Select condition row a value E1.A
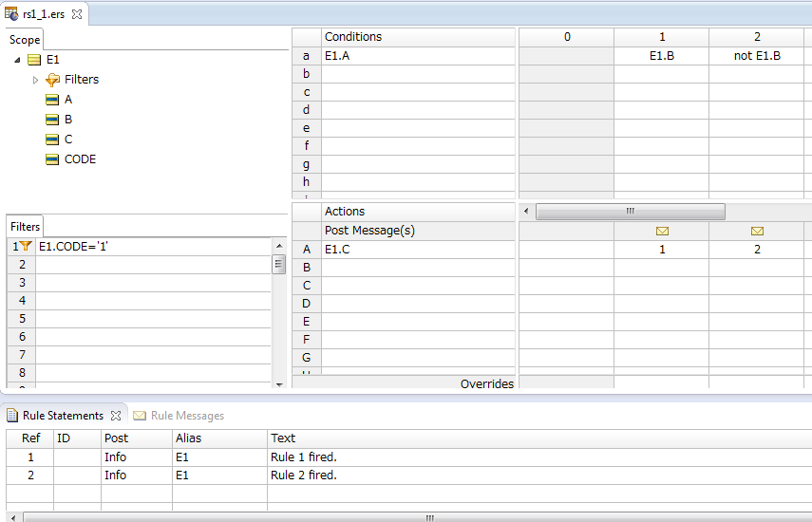Image resolution: width=812 pixels, height=522 pixels. point(337,56)
